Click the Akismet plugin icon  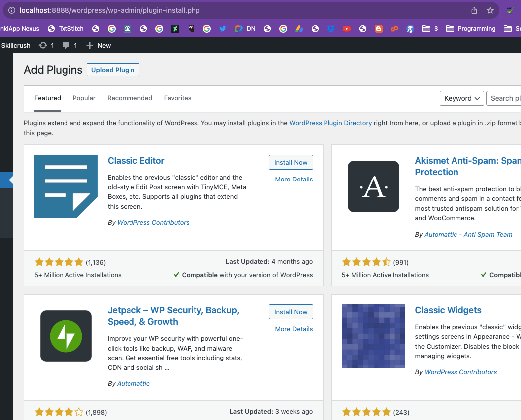tap(374, 186)
